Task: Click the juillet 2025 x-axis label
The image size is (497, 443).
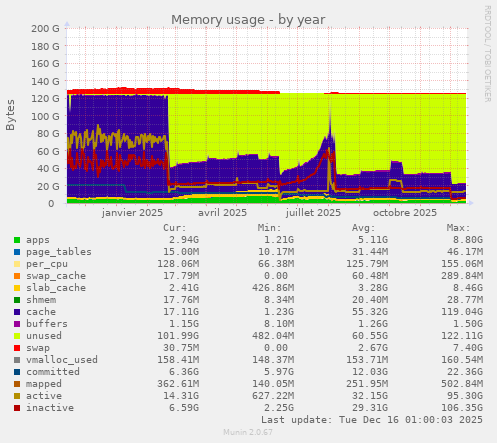Action: [313, 213]
